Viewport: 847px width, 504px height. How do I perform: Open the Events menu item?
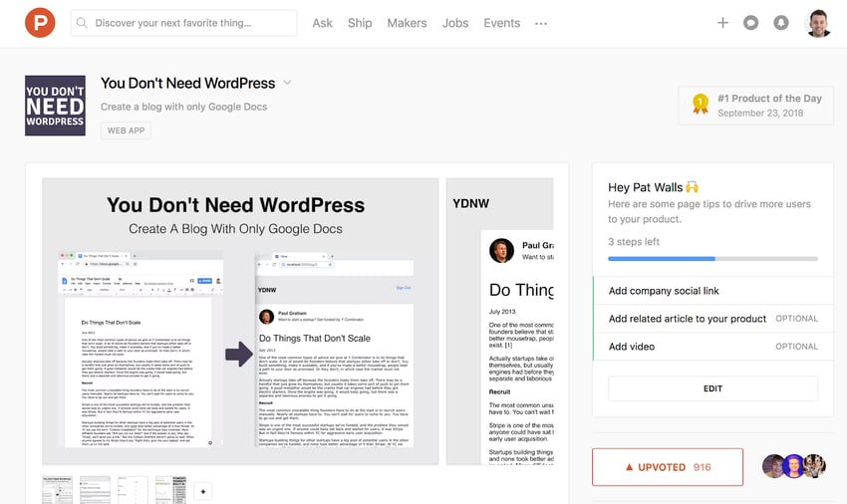click(502, 23)
